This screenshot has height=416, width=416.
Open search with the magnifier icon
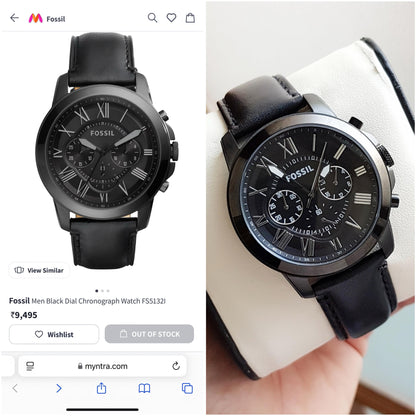(x=152, y=18)
